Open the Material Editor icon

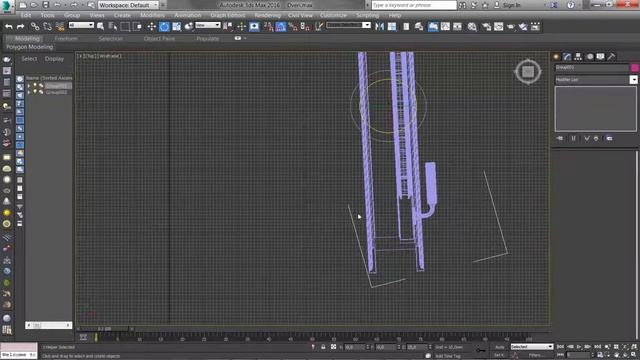tap(472, 27)
